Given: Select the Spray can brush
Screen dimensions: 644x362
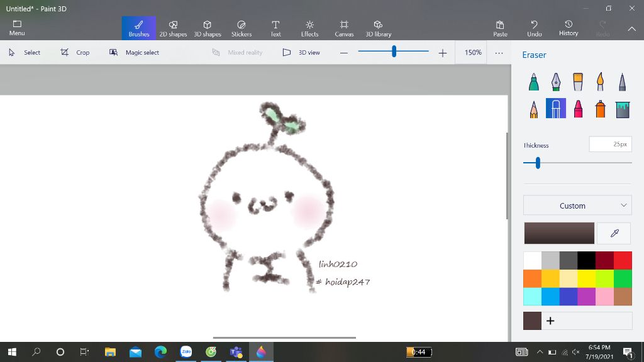Looking at the screenshot, I should 600,109.
